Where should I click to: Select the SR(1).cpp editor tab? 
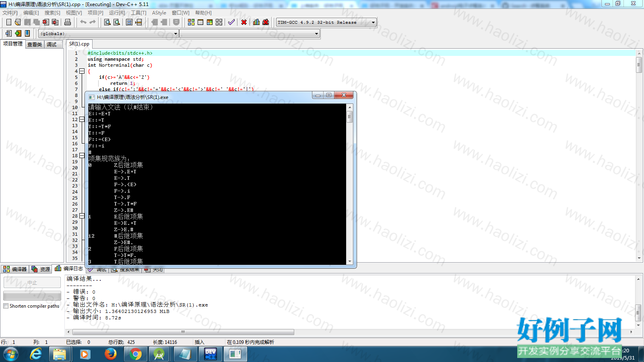[x=79, y=44]
